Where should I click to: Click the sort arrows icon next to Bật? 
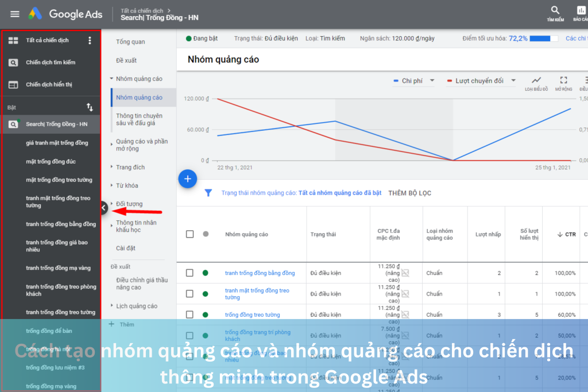(90, 107)
